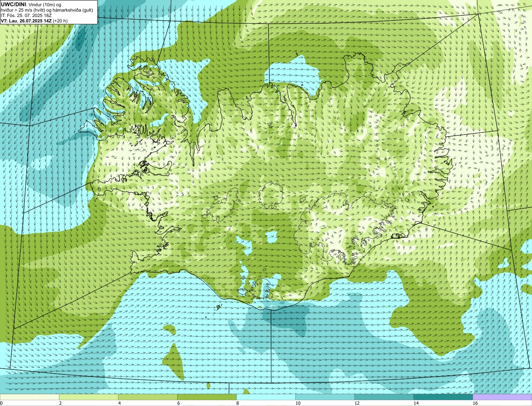Click the legend scale label '16'
Screen dimensions: 532x406
point(475,403)
